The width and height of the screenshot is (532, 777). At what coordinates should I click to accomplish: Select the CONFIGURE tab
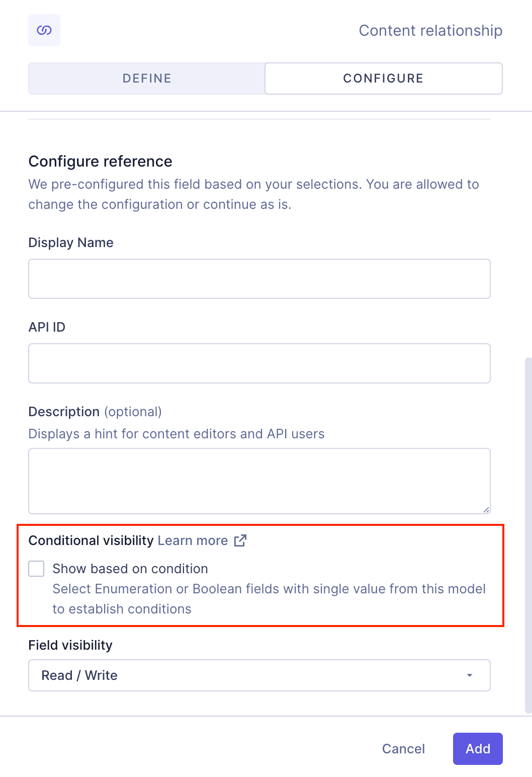point(383,79)
